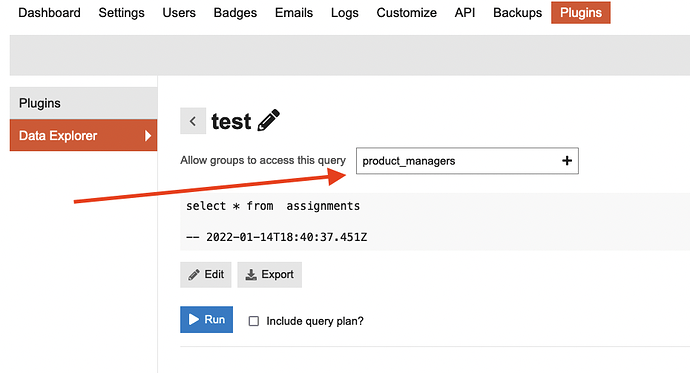Open the Logs tab
Viewport: 690px width, 373px height.
pyautogui.click(x=345, y=13)
